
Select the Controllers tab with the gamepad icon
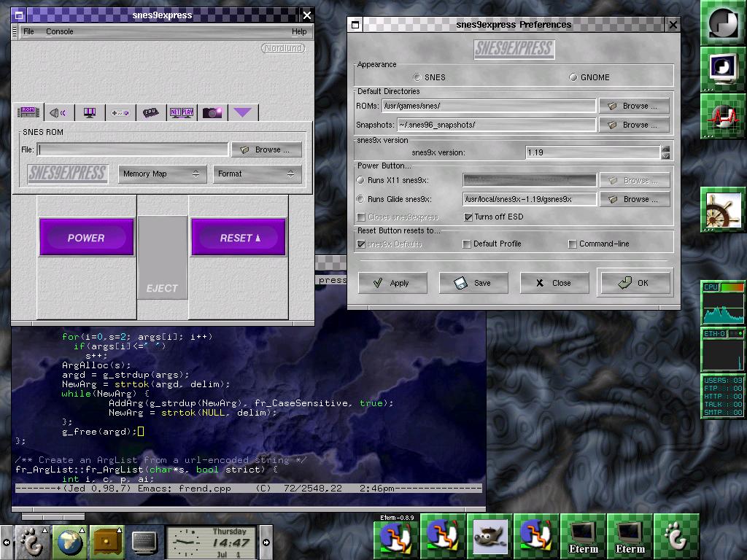[120, 113]
